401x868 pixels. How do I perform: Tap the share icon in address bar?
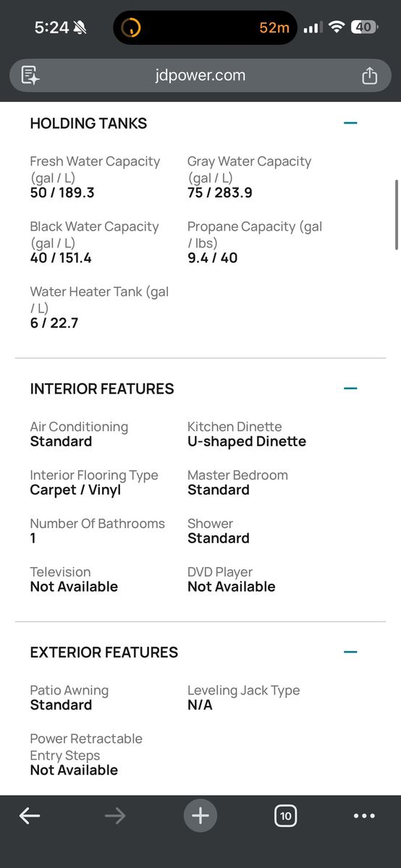tap(369, 75)
